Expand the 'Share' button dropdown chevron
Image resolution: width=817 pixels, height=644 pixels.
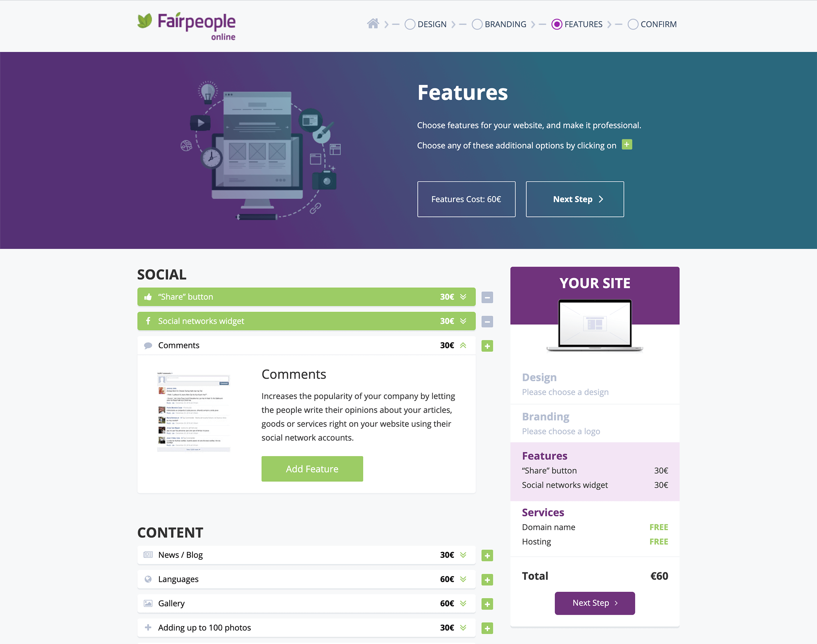(x=465, y=297)
